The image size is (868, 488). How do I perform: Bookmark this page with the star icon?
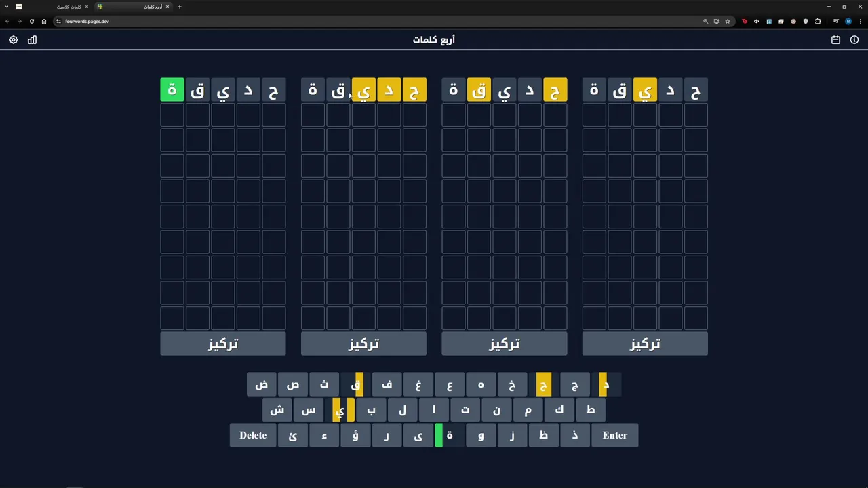tap(728, 21)
